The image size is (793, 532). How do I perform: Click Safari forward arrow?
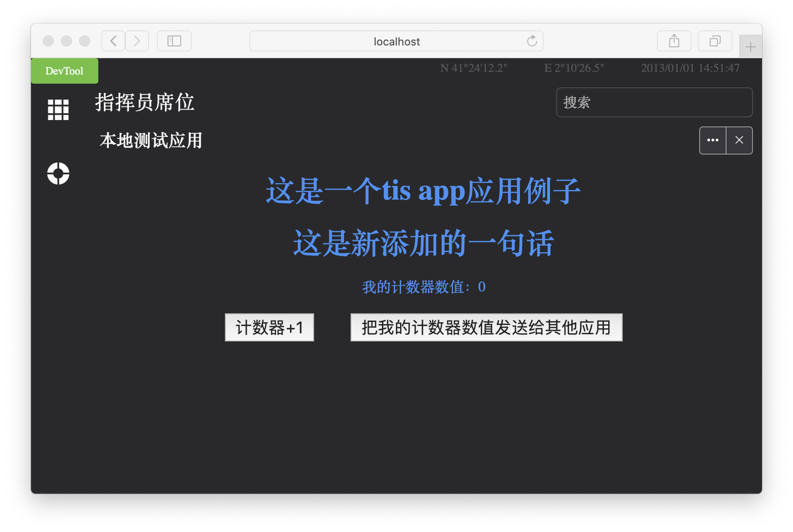(x=137, y=41)
